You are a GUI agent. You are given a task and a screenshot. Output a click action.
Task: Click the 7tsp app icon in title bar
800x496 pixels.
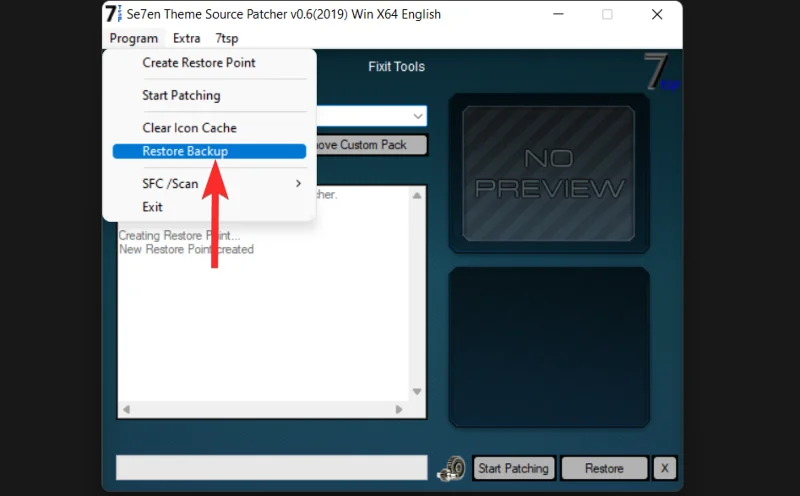(113, 14)
